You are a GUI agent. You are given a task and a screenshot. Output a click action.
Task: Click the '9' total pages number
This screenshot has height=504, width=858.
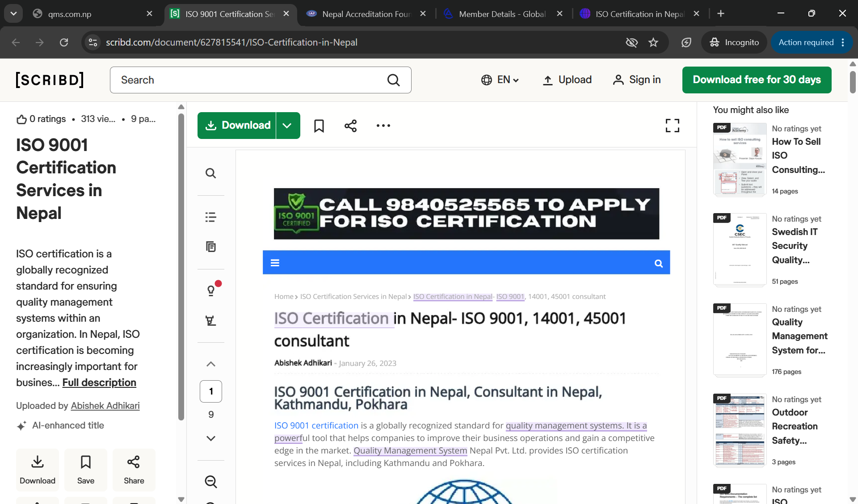[211, 415]
